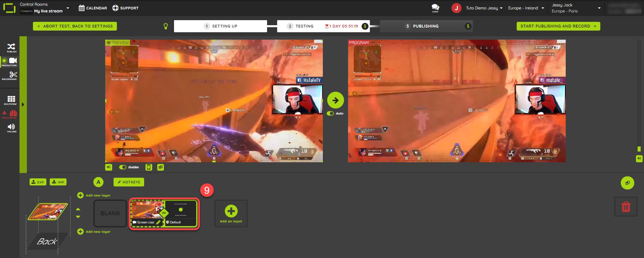The width and height of the screenshot is (644, 258).
Task: Push preview to program with arrow button
Action: pyautogui.click(x=335, y=100)
